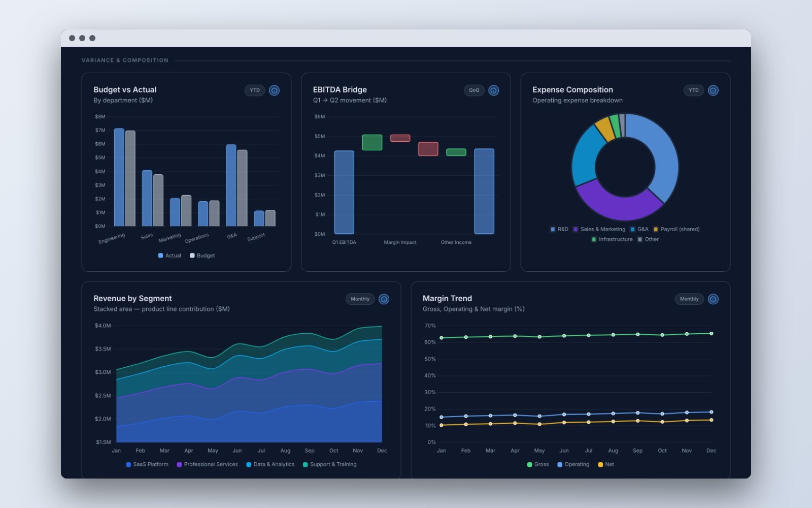Toggle Payroll (shared) legend entry
This screenshot has width=812, height=508.
[676, 229]
